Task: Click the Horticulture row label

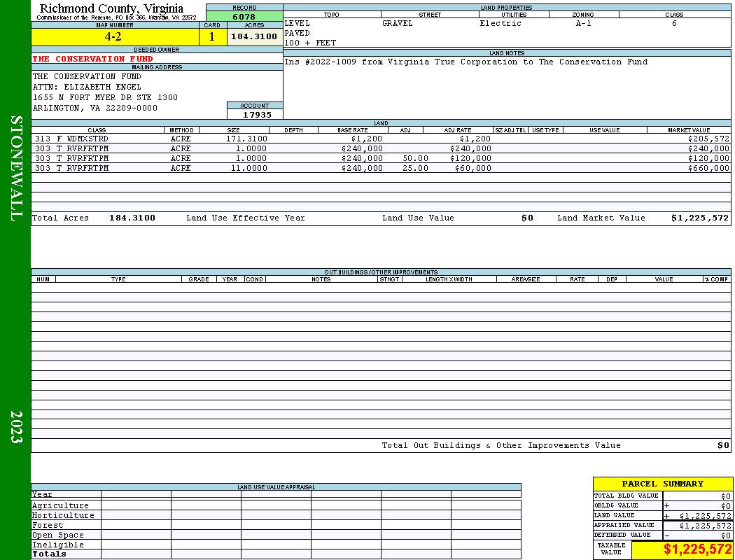Action: tap(63, 515)
